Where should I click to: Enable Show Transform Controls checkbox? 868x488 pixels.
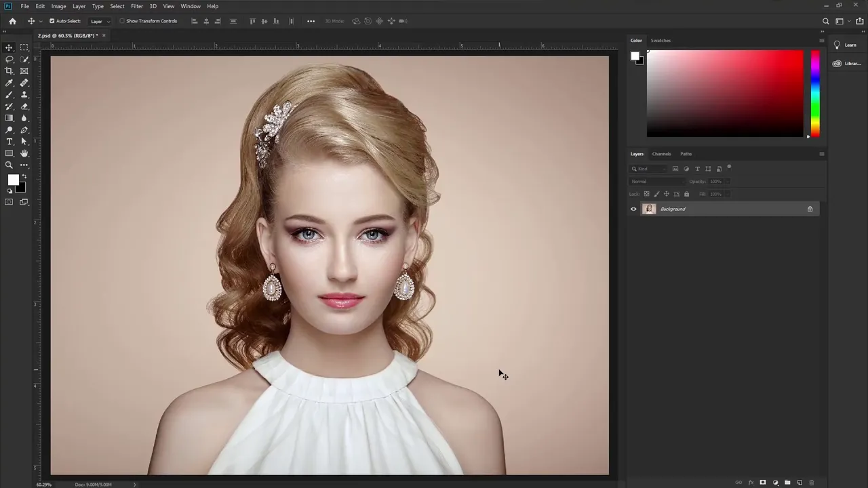click(x=122, y=21)
